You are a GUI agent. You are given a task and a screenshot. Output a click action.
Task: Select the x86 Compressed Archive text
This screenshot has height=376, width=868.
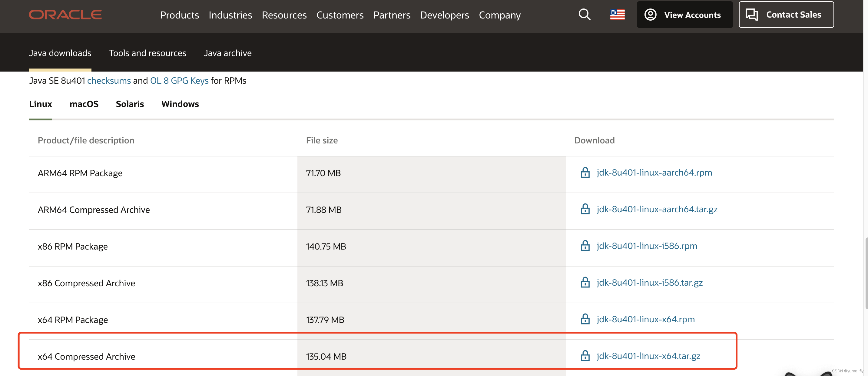(x=86, y=283)
